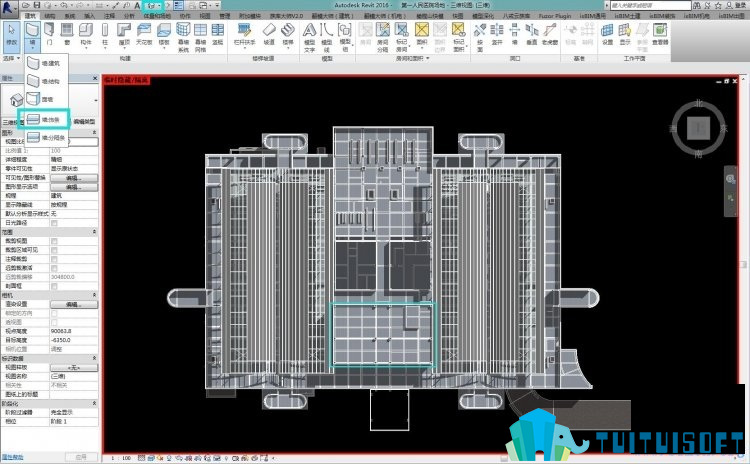750x464 pixels.
Task: Select the Door tool
Action: 49,35
